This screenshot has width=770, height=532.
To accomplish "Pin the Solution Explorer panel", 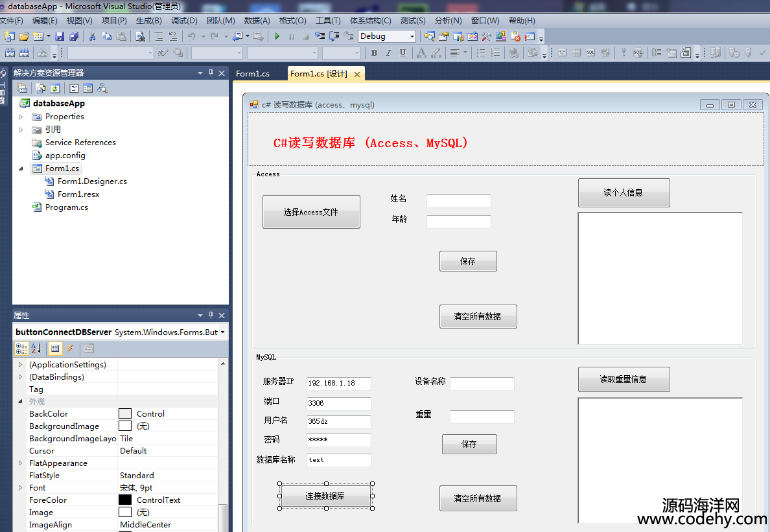I will coord(211,73).
